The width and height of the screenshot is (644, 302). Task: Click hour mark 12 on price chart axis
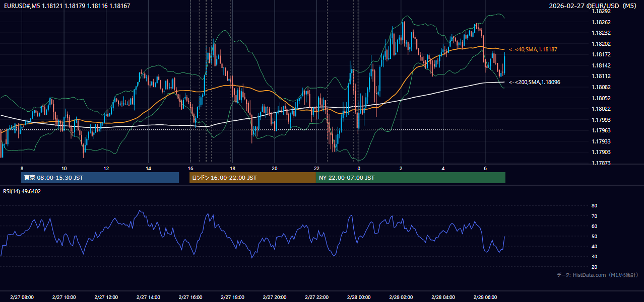click(106, 168)
